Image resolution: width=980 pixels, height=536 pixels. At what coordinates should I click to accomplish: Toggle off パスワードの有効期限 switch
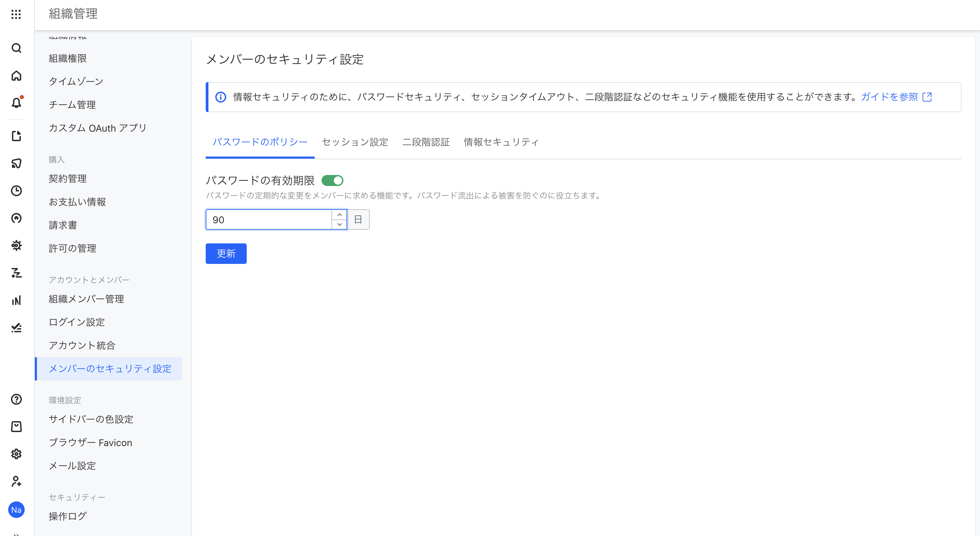(332, 180)
